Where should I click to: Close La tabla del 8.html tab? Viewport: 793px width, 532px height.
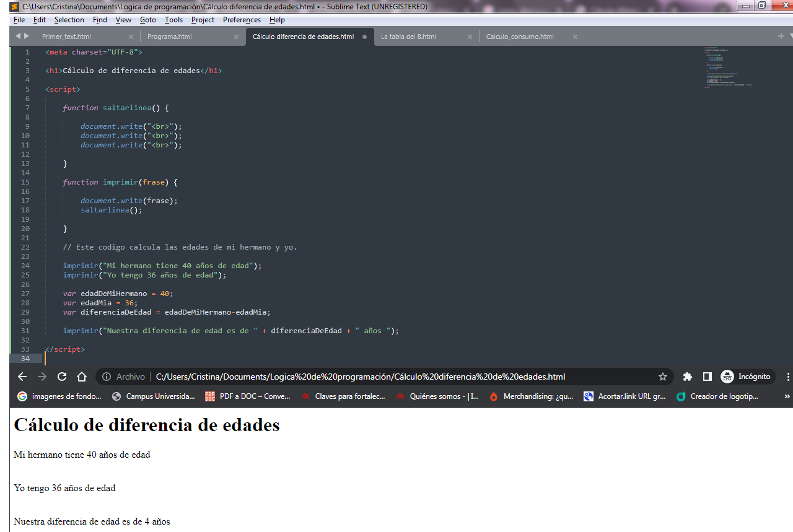pos(470,37)
